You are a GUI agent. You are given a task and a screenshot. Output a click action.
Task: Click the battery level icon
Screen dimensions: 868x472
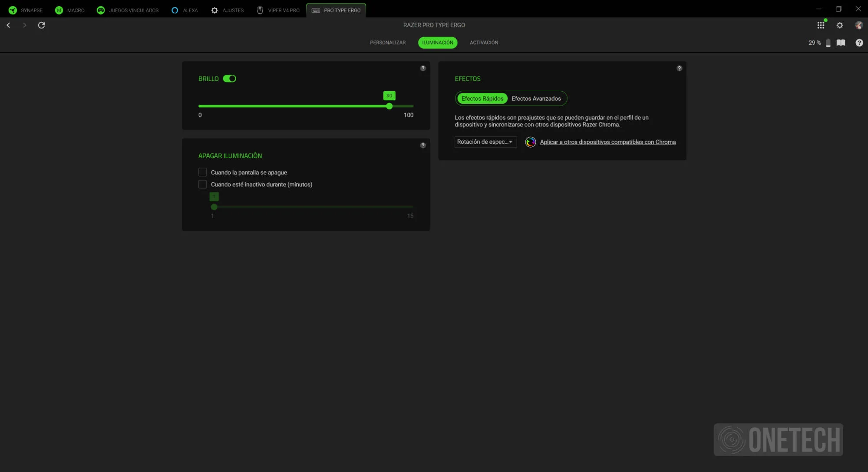point(828,43)
